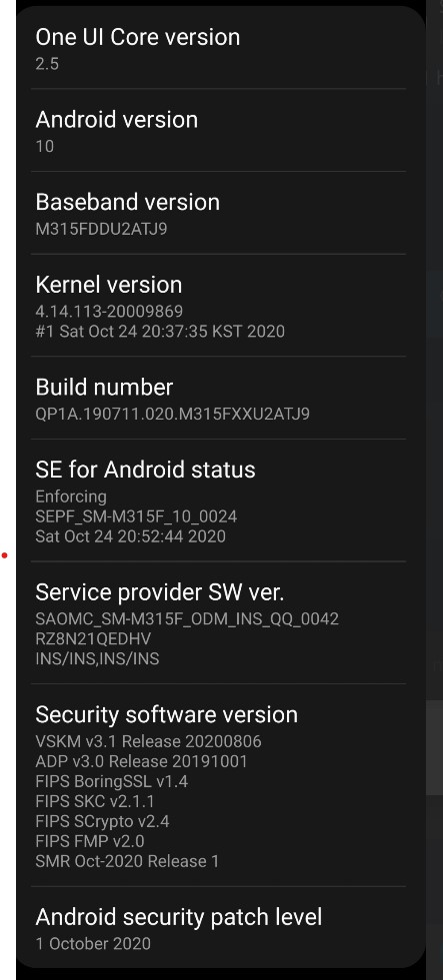Viewport: 443px width, 980px height.
Task: Tap the Kernel version heading
Action: pos(109,285)
